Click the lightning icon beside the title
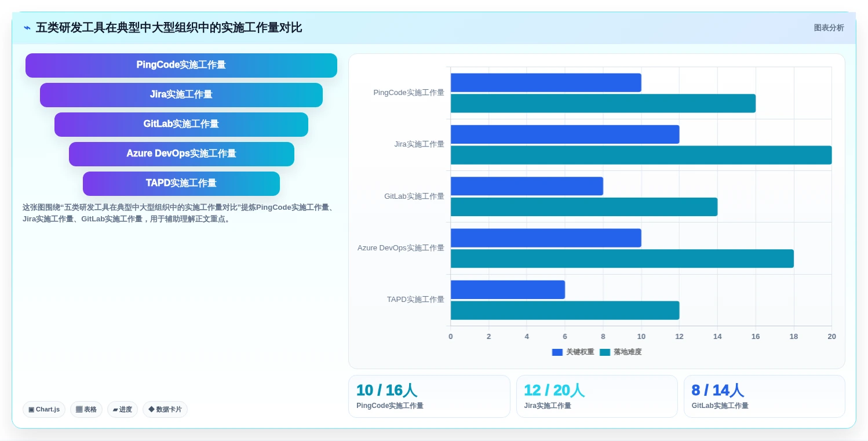 pos(27,28)
